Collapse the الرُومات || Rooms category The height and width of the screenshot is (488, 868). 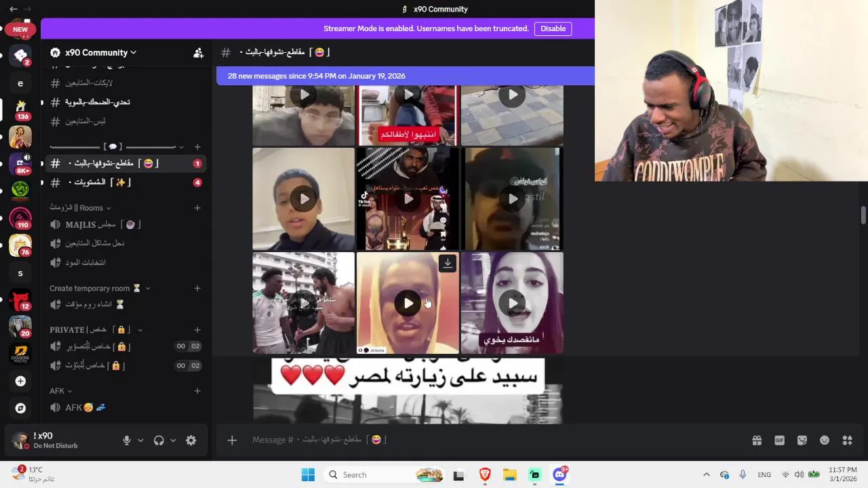[x=80, y=208]
